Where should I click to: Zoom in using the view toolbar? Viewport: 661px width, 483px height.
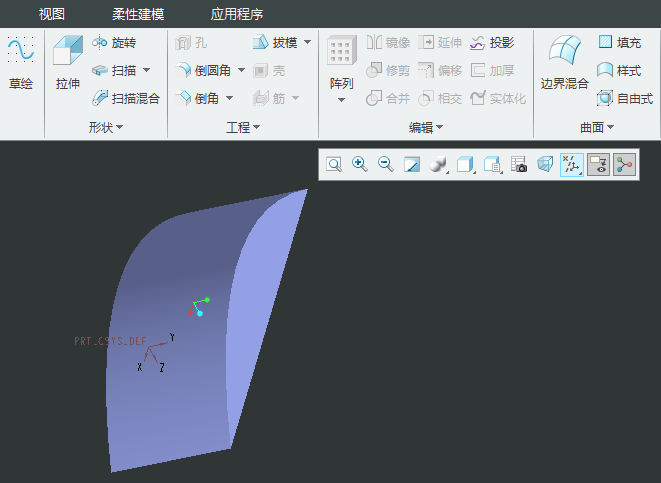360,164
